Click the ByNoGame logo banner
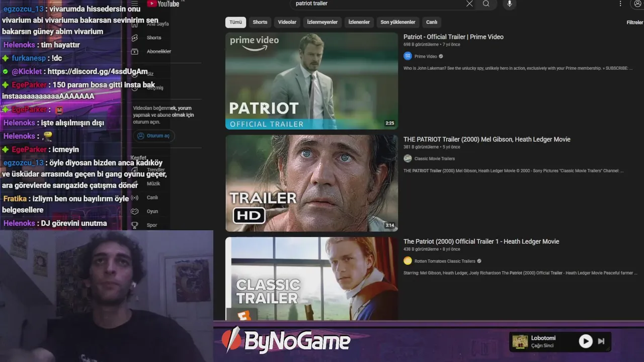This screenshot has width=644, height=362. [286, 341]
